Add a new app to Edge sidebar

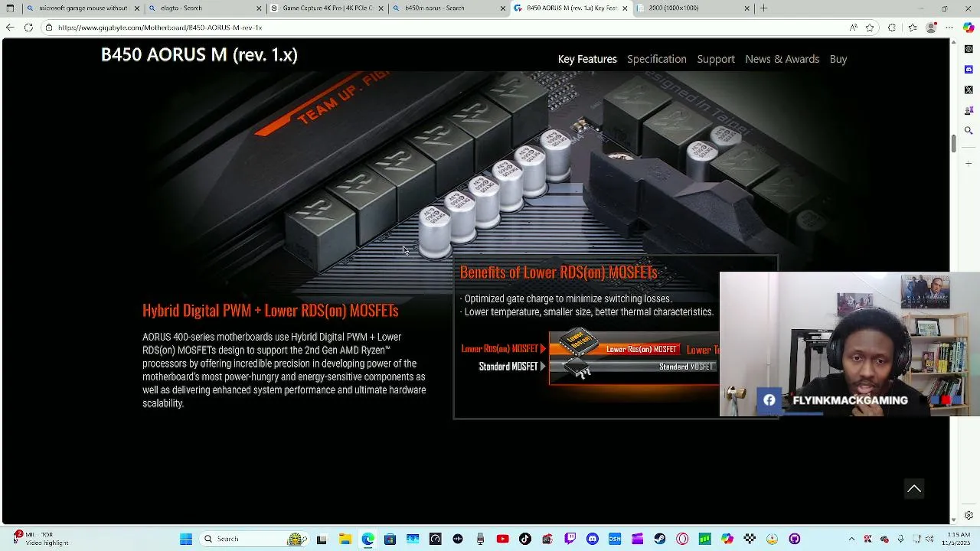click(x=969, y=163)
